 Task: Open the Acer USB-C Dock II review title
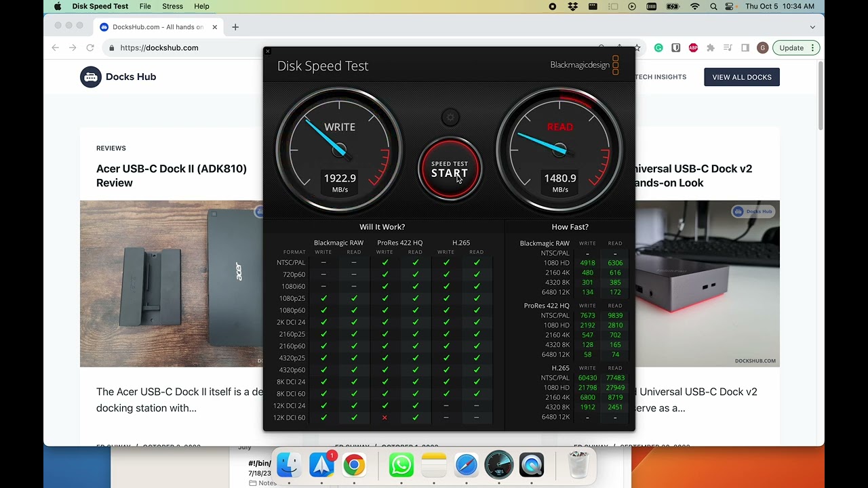coord(172,176)
